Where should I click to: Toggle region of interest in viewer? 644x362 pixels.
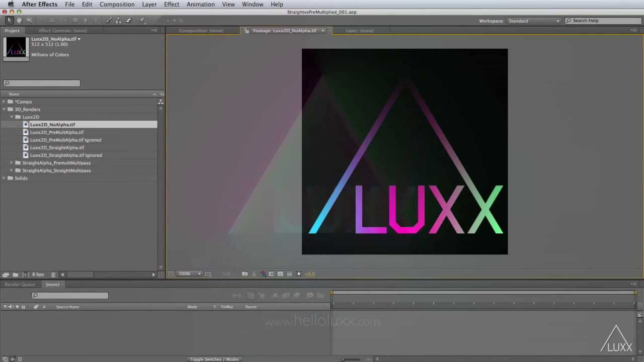[x=272, y=274]
